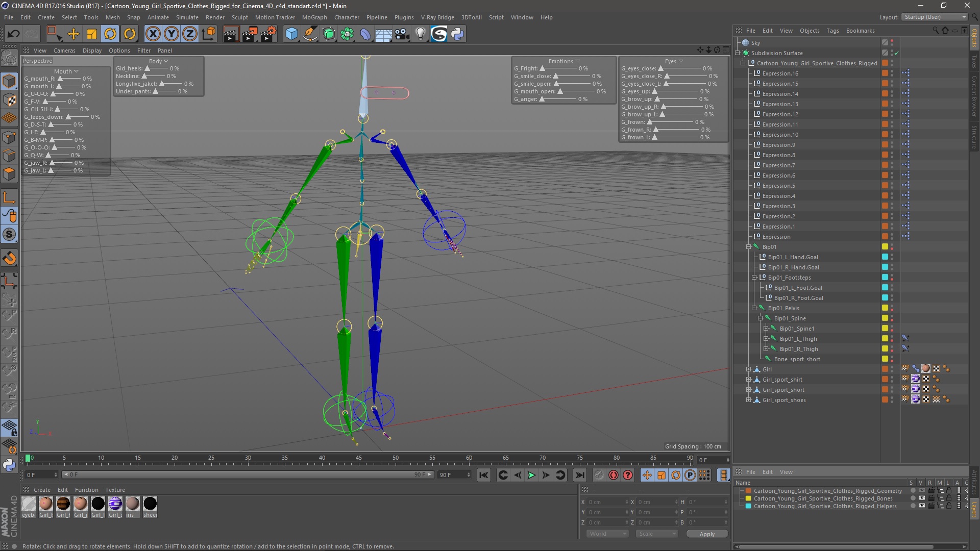Toggle Sky object visibility dots

892,43
